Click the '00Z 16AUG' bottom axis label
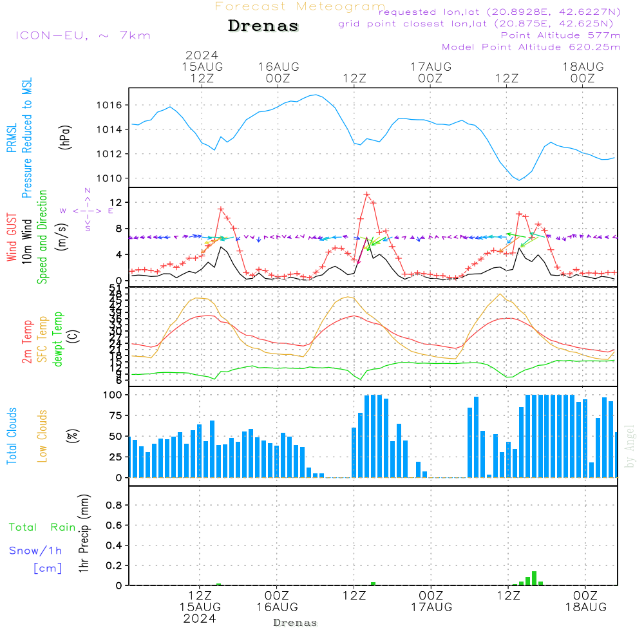 277,601
